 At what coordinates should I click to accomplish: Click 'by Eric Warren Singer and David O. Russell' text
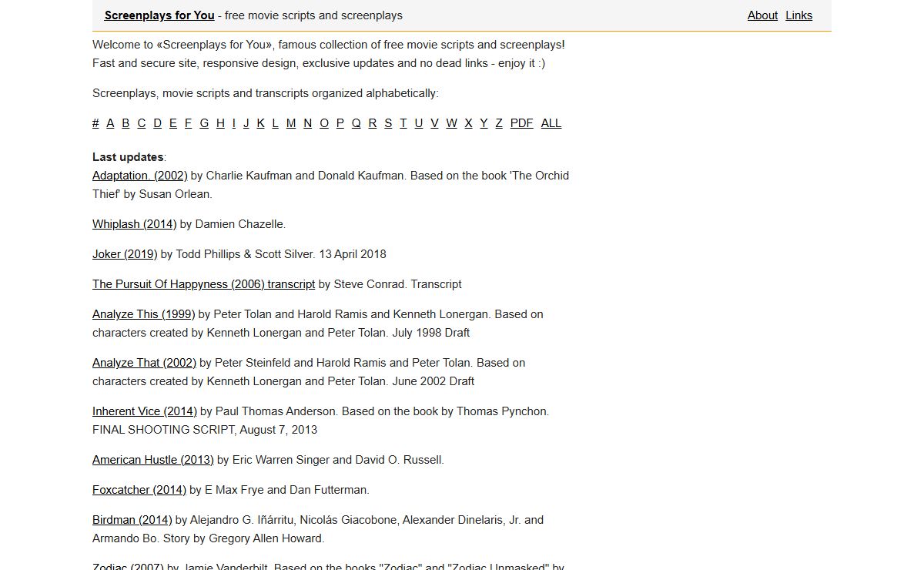[x=330, y=460]
